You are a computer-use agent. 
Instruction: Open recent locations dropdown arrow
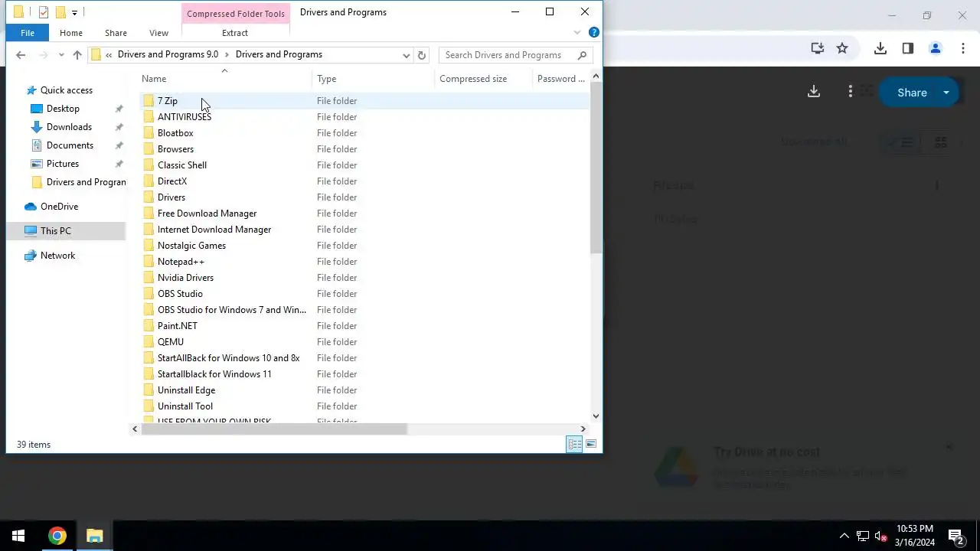pos(60,55)
